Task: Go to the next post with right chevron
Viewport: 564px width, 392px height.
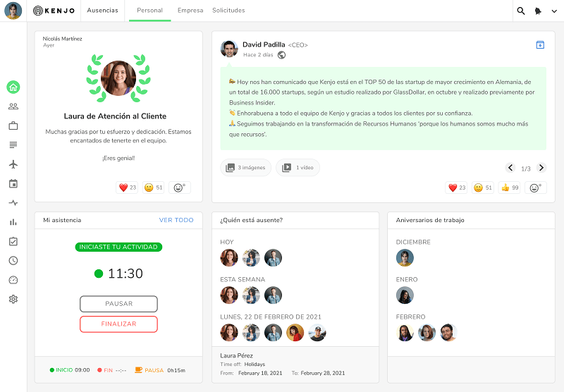Action: coord(541,168)
